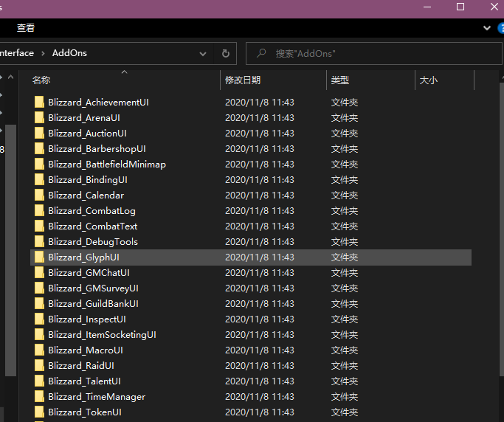Click the navigation pane scroll-up arrow
Screen dimensions: 504x422
pyautogui.click(x=10, y=77)
